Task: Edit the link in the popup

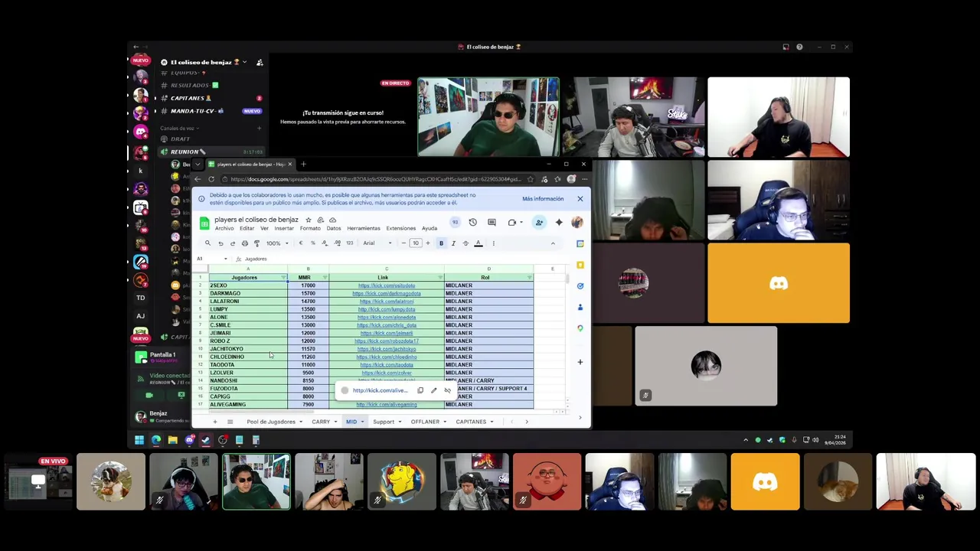Action: [433, 390]
